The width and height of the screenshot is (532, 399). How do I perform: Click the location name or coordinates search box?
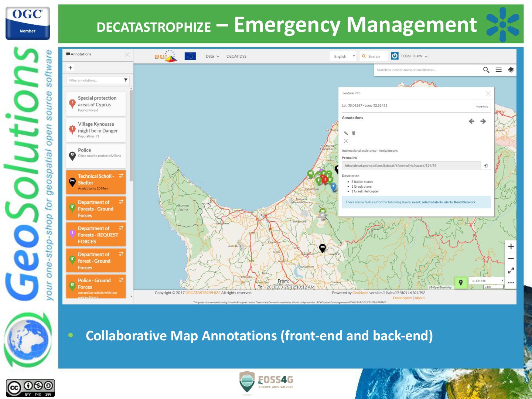coord(427,70)
